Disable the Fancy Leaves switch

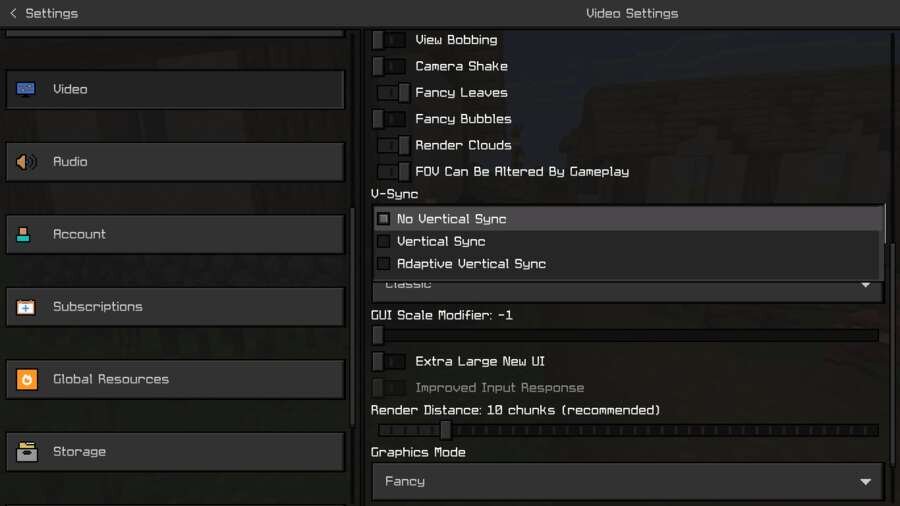(393, 93)
